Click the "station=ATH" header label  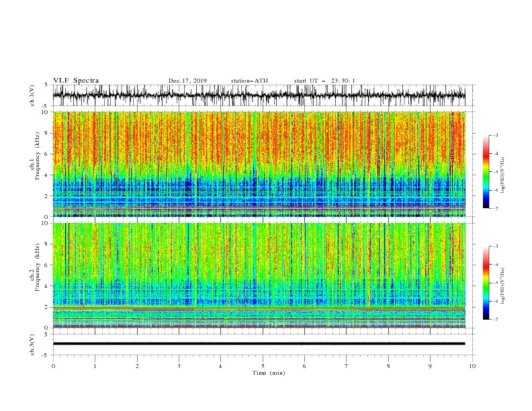pyautogui.click(x=249, y=81)
